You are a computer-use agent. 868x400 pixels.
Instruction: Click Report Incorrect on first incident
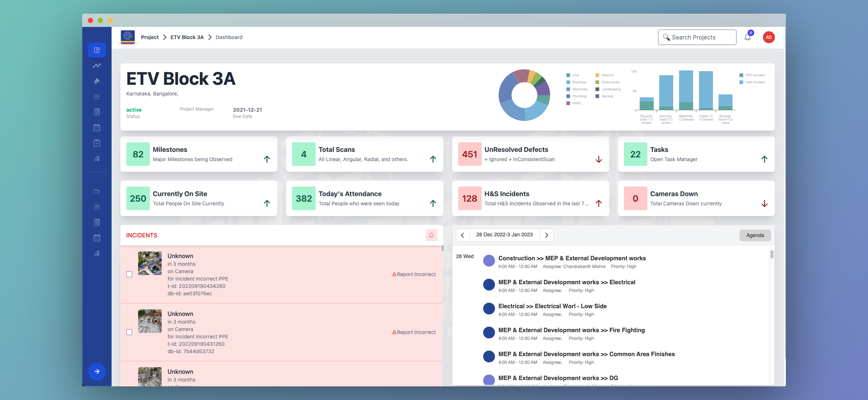pyautogui.click(x=414, y=274)
